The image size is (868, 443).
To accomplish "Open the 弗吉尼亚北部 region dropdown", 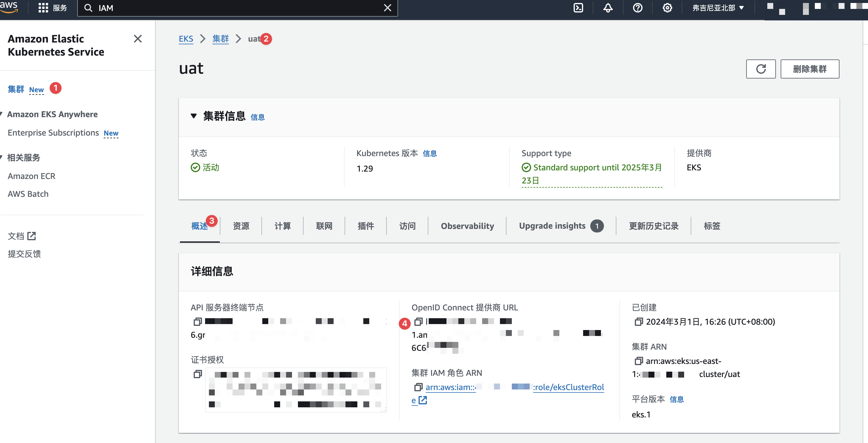I will 718,8.
